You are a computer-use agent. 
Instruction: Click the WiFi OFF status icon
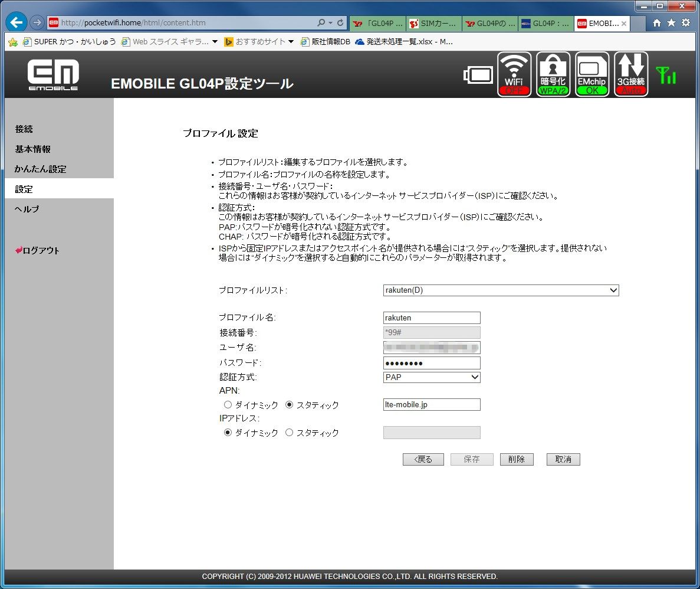tap(514, 74)
